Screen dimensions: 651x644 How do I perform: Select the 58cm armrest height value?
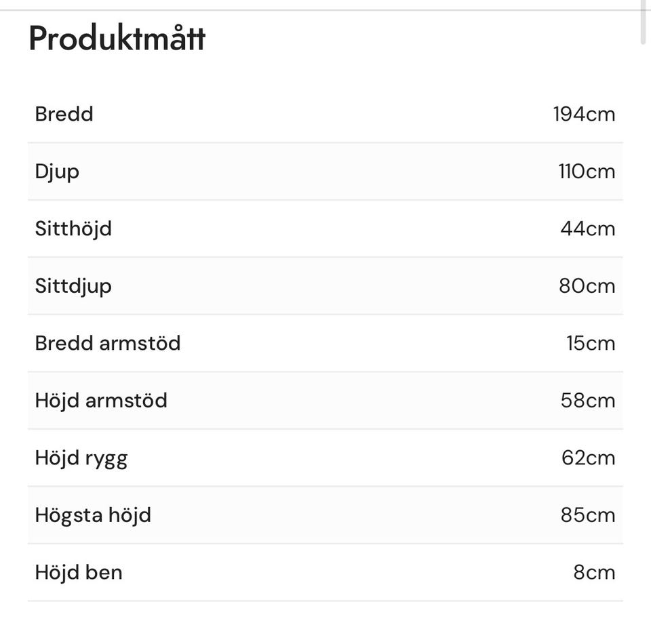(x=587, y=401)
